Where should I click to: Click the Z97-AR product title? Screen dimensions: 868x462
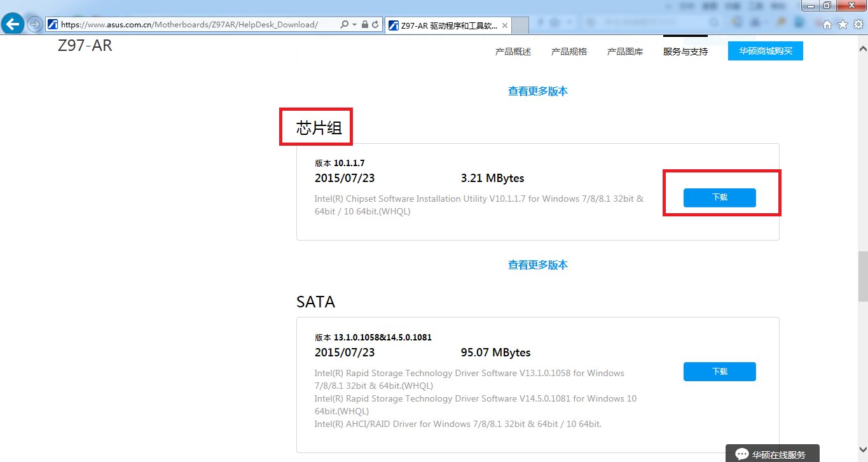click(85, 46)
